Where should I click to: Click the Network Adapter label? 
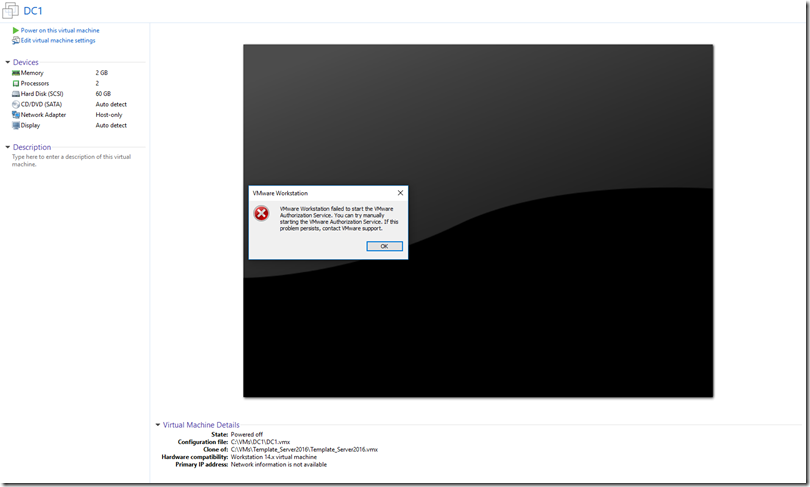point(43,115)
